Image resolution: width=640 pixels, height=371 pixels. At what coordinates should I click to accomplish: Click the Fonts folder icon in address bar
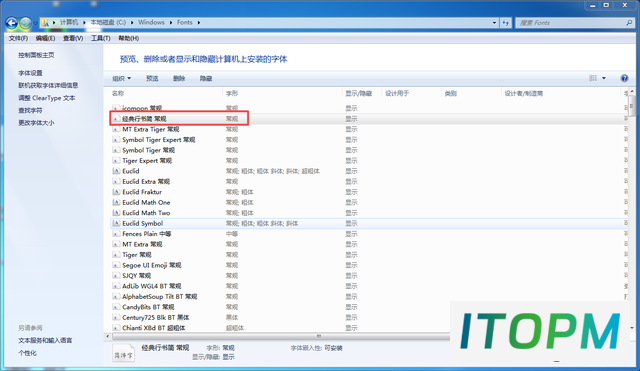pos(45,22)
